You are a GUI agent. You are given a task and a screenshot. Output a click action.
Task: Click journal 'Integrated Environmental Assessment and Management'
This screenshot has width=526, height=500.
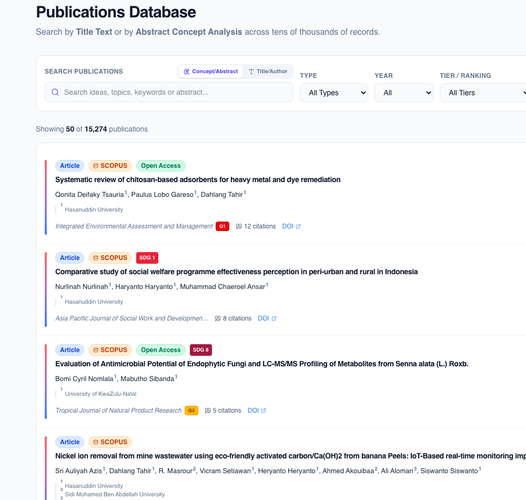(x=134, y=226)
